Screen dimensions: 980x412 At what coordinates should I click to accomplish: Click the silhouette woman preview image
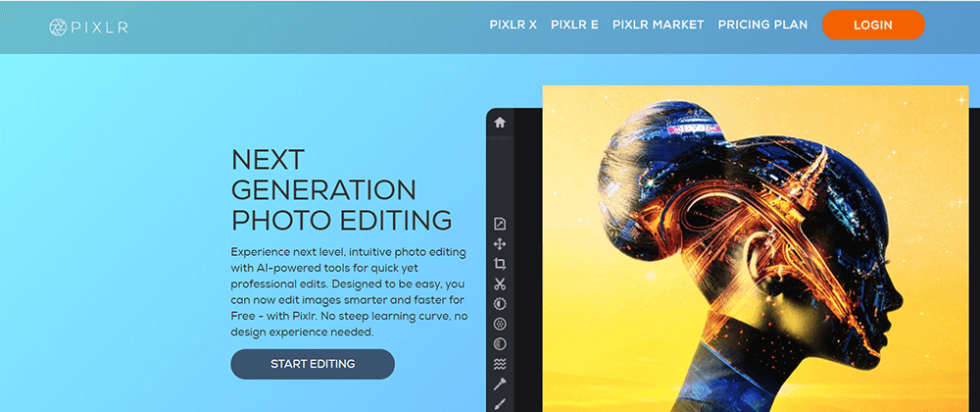coord(755,255)
